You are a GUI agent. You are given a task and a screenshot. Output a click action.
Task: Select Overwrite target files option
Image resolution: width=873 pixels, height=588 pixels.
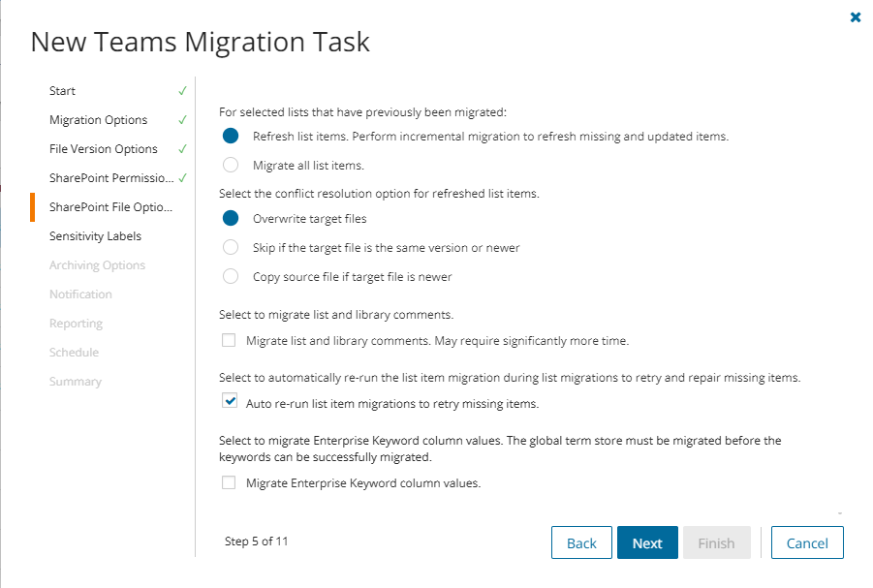pyautogui.click(x=231, y=218)
